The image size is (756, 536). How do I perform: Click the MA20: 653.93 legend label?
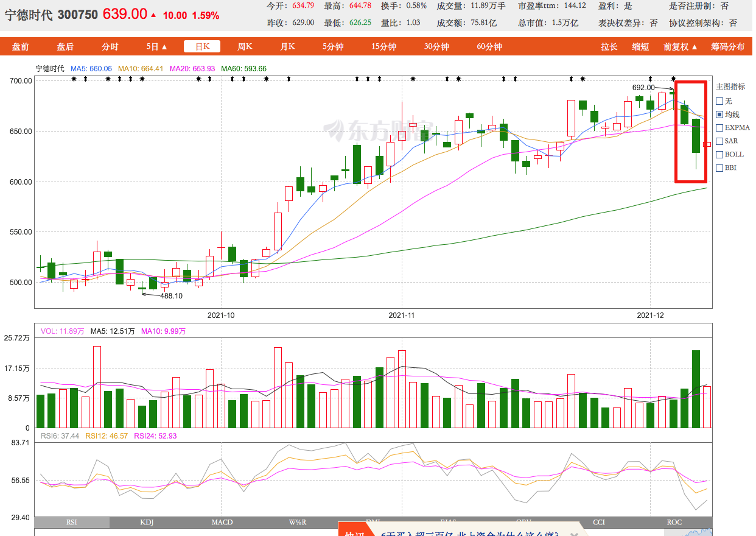click(x=192, y=69)
